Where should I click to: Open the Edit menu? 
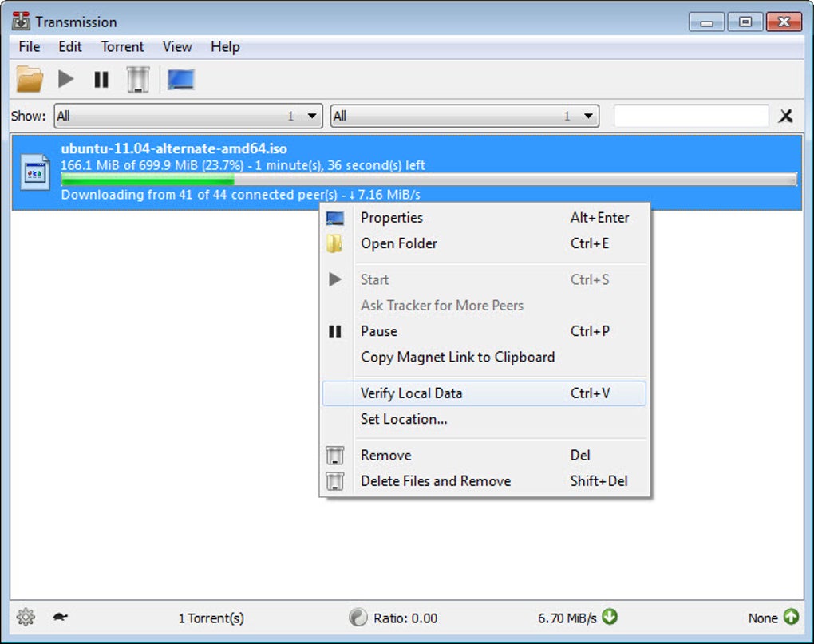(70, 47)
